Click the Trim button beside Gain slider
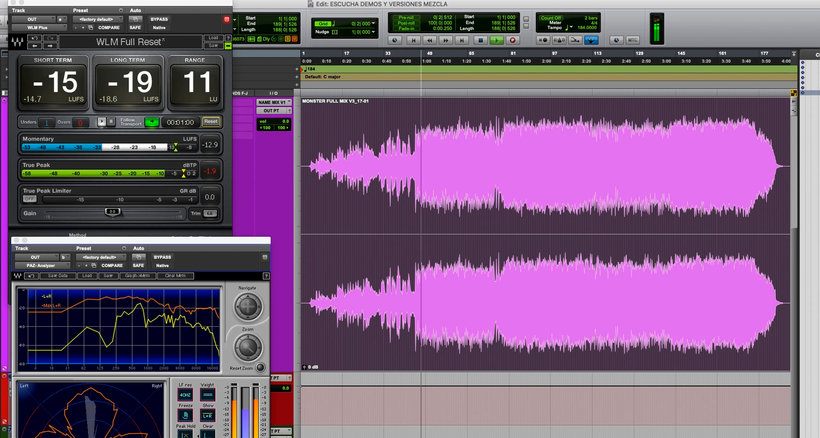The width and height of the screenshot is (820, 438). coord(210,213)
